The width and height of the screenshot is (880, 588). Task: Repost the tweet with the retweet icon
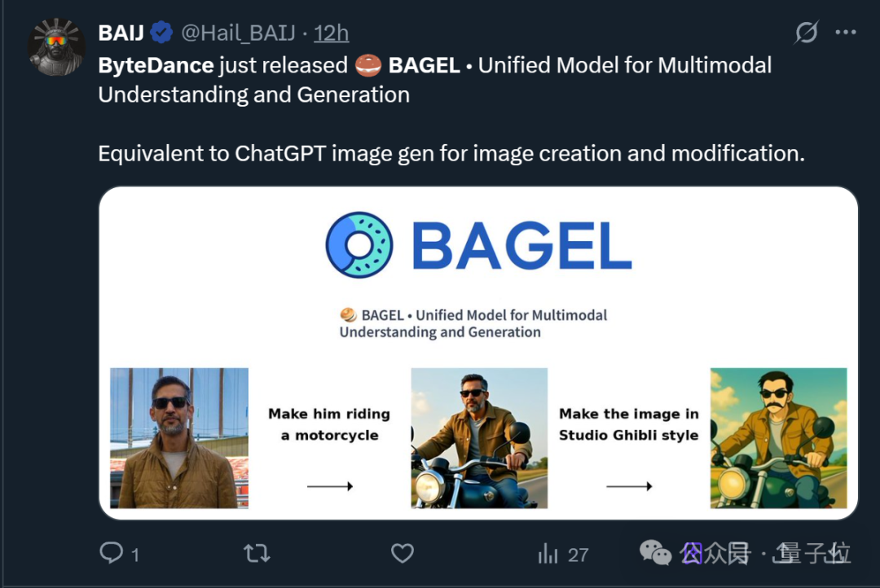(x=257, y=553)
